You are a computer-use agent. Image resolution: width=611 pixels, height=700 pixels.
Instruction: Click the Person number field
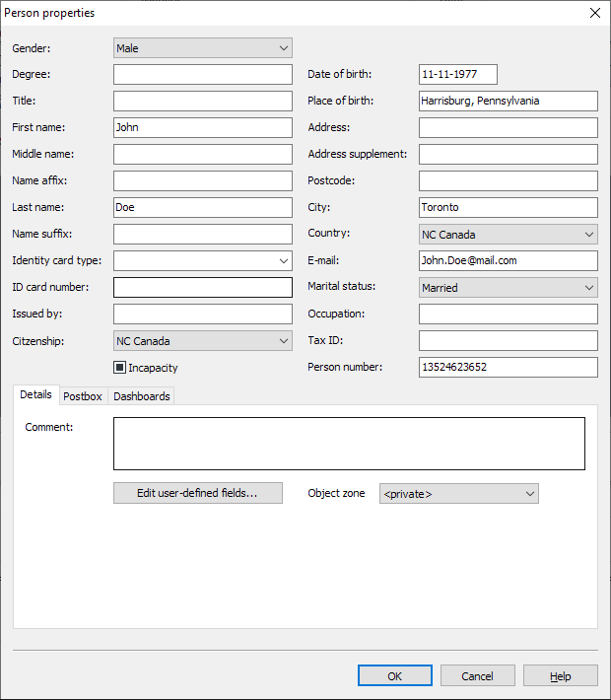tap(509, 367)
